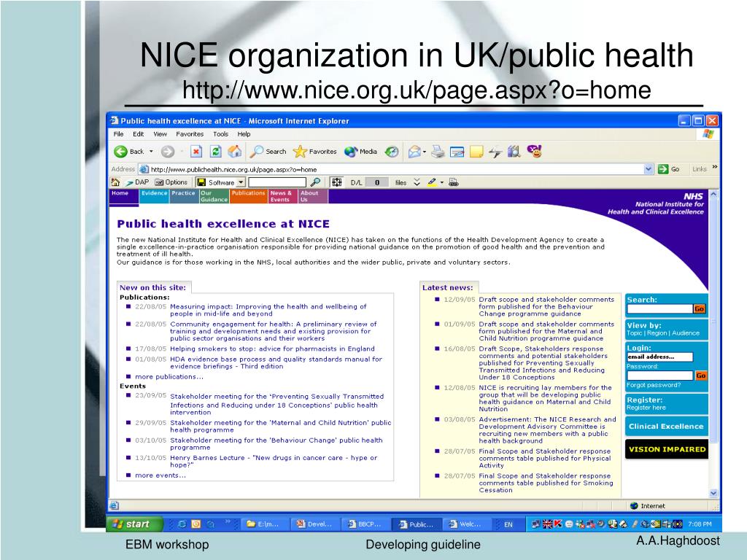This screenshot has height=560, width=747.
Task: Click the Yahoo Messenger smiley icon
Action: pyautogui.click(x=535, y=152)
